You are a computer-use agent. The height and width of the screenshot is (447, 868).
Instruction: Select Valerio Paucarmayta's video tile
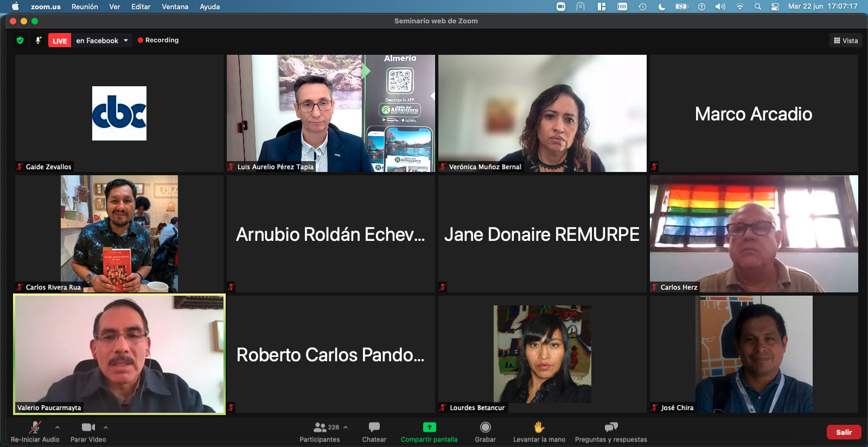(x=119, y=354)
